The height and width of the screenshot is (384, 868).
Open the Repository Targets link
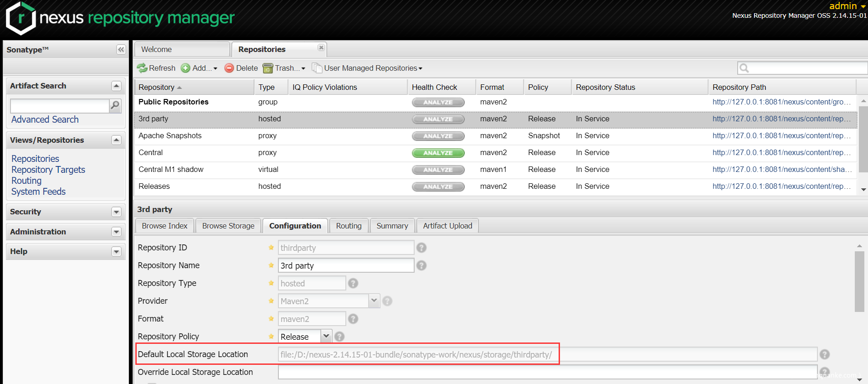pyautogui.click(x=48, y=170)
